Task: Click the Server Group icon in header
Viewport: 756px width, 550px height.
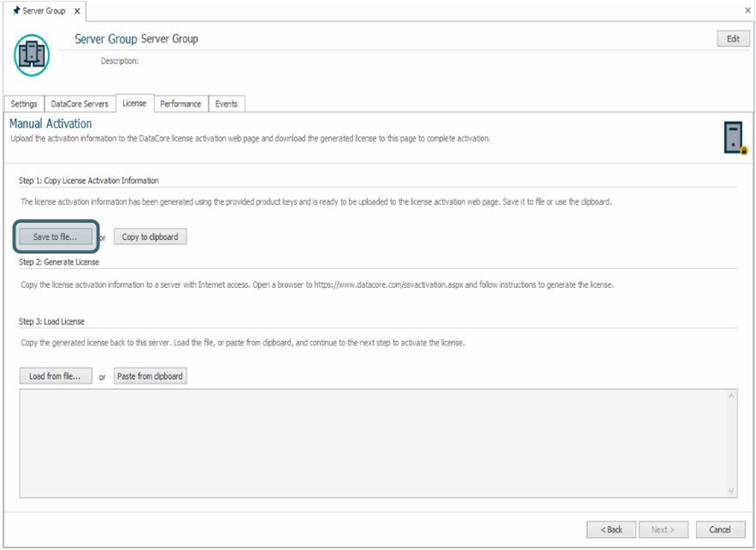Action: [x=31, y=54]
